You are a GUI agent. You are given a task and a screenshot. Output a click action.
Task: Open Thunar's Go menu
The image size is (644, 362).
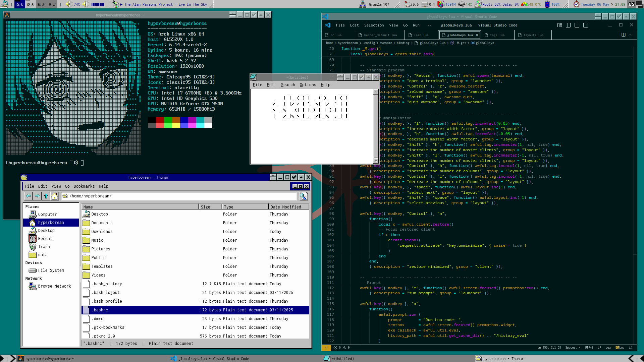point(67,186)
